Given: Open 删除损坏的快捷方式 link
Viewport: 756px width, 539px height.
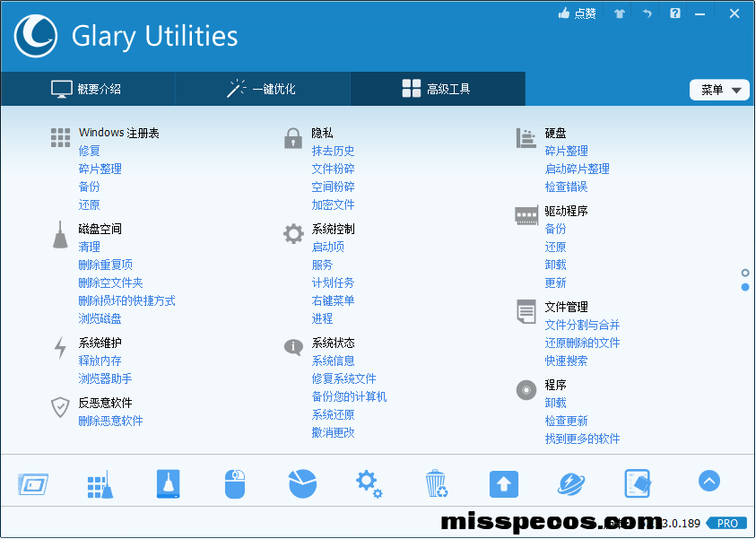Looking at the screenshot, I should click(x=126, y=300).
